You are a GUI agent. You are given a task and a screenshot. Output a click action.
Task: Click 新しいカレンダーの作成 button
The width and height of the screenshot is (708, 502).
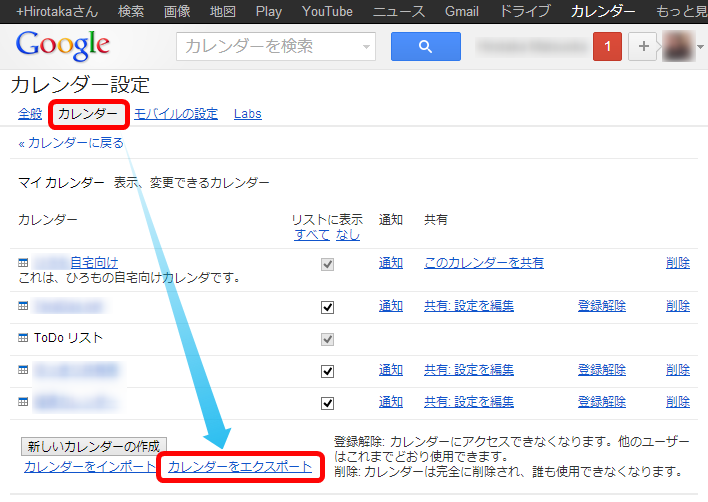pos(94,446)
